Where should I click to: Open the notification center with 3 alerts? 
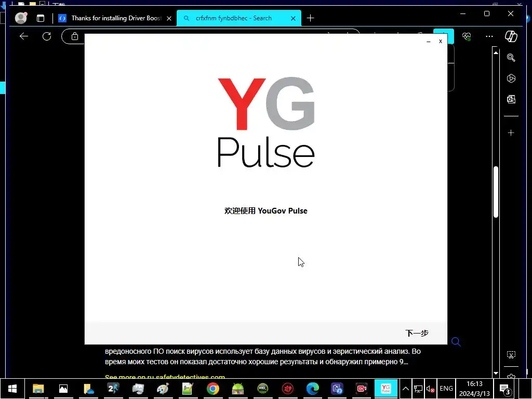[505, 389]
